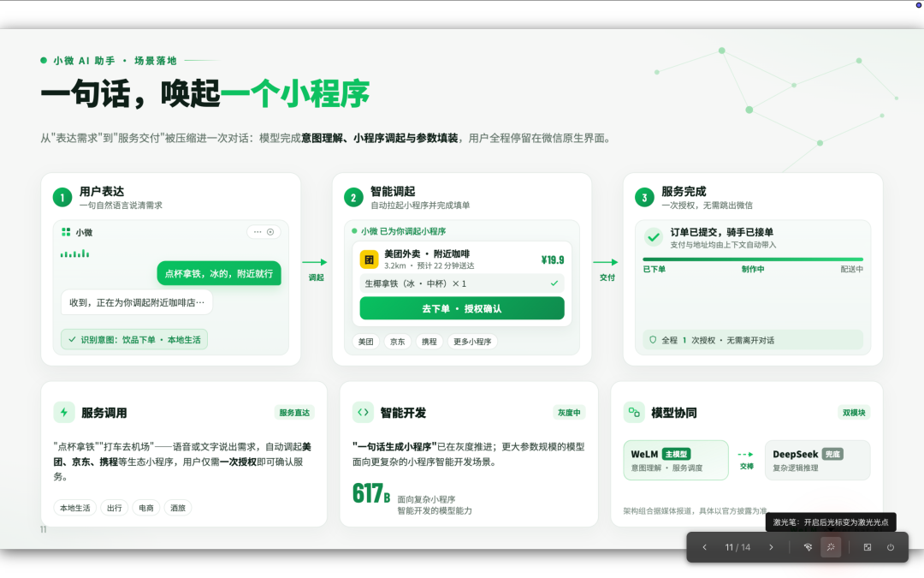The width and height of the screenshot is (924, 578).
Task: Open the 更多小程序 chip
Action: (x=472, y=342)
